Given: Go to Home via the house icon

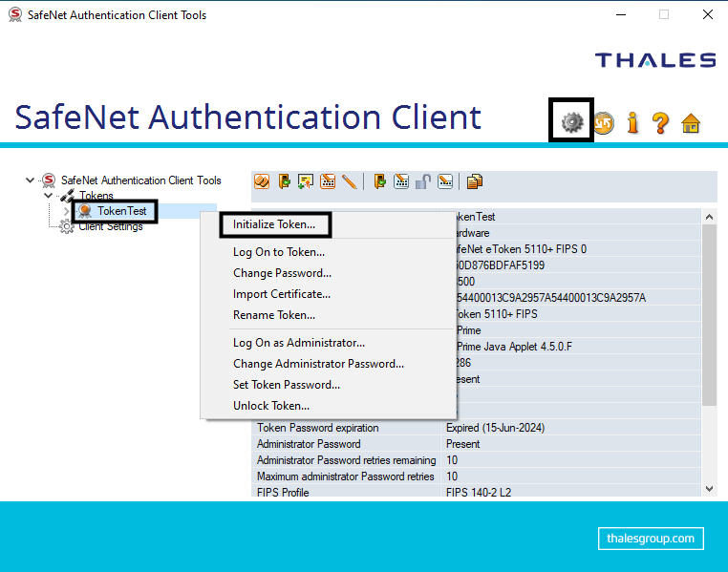Looking at the screenshot, I should tap(691, 122).
